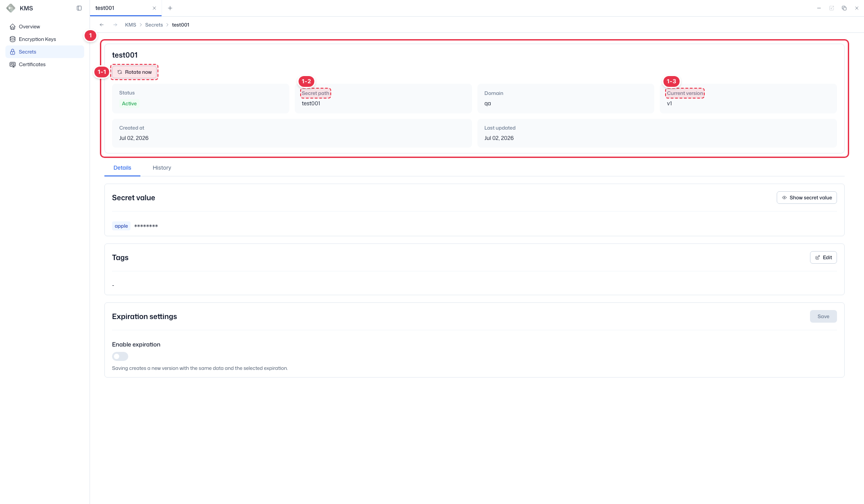Select the test001 tab title

click(x=105, y=8)
